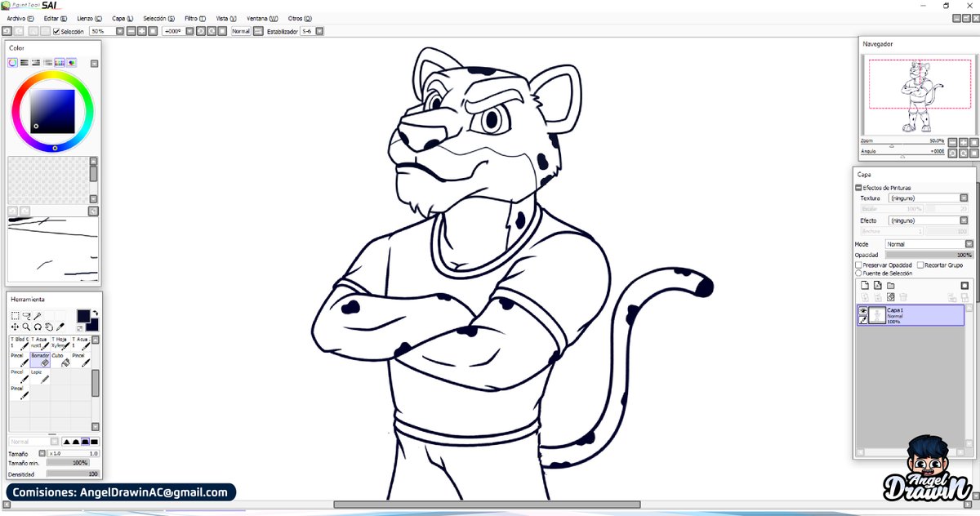Viewport: 980px width, 516px height.
Task: Select the rectangular selection tool
Action: point(15,315)
